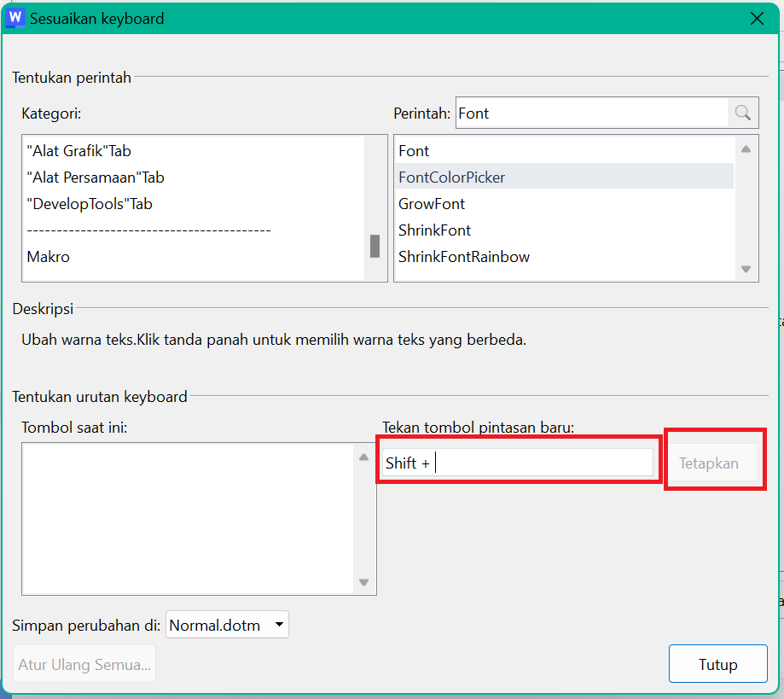Open the Simpan perubahan di dropdown
Image resolution: width=784 pixels, height=699 pixels.
[x=227, y=625]
